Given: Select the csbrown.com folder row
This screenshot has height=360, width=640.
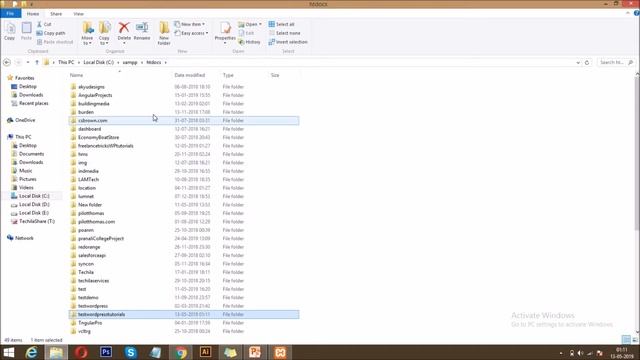Looking at the screenshot, I should click(x=184, y=120).
